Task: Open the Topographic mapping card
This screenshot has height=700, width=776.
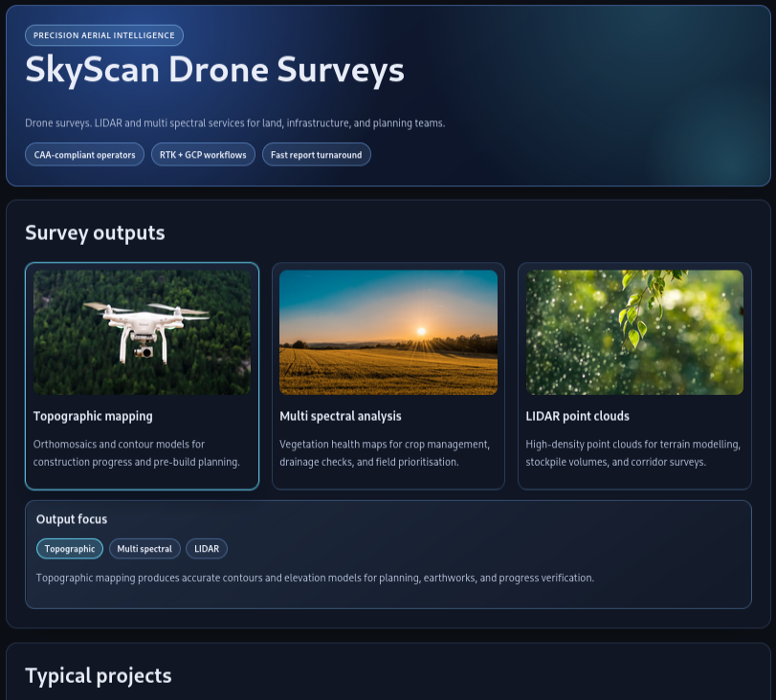Action: pos(142,376)
